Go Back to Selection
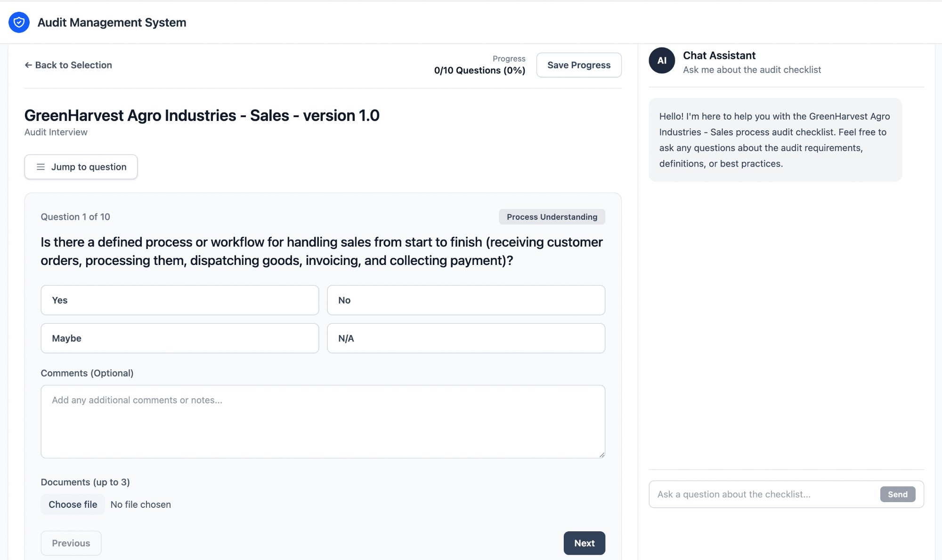This screenshot has height=560, width=942. 68,65
